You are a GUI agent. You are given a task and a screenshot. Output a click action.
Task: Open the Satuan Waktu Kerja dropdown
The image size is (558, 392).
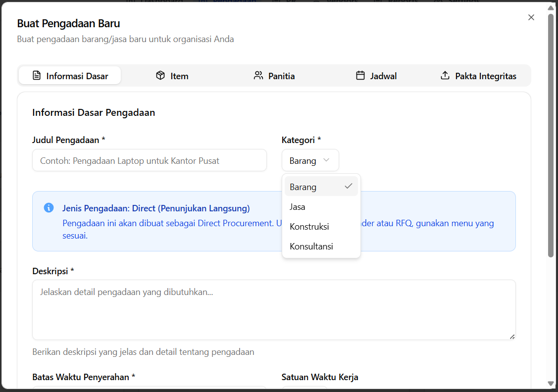click(x=304, y=389)
